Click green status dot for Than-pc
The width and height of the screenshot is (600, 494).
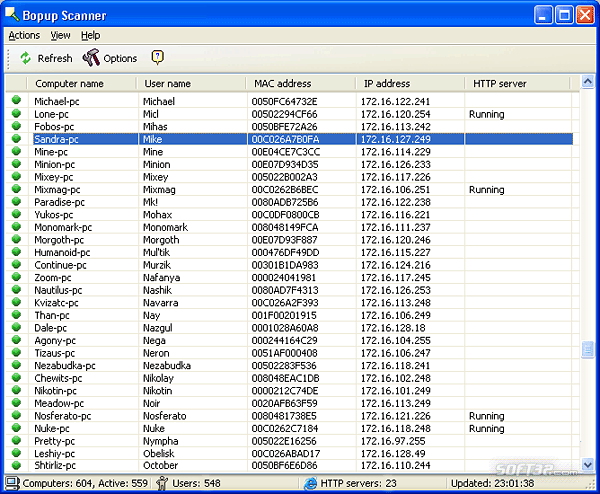(16, 314)
